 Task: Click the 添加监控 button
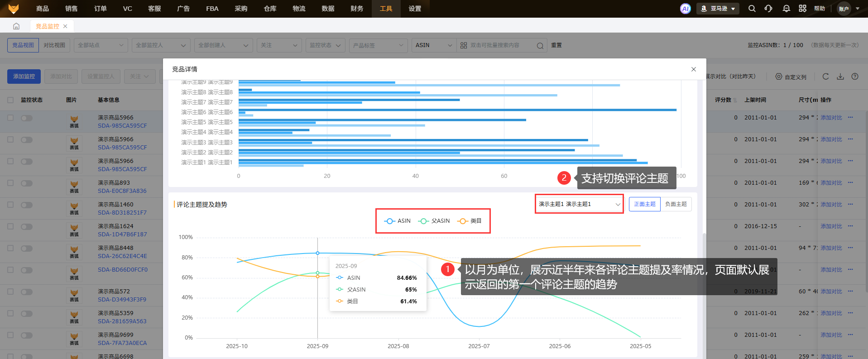tap(24, 77)
